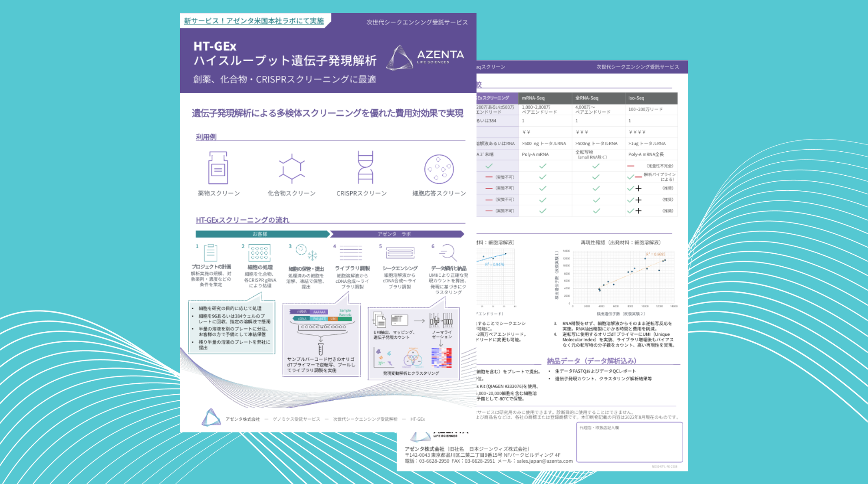This screenshot has width=868, height=484.
Task: Click step 6 magnifier data analysis icon
Action: (x=447, y=252)
